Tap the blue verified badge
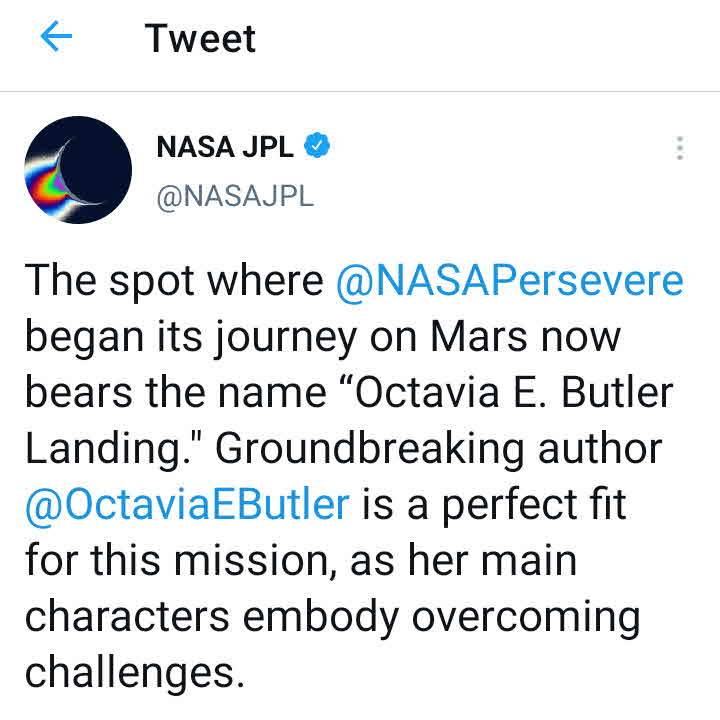This screenshot has height=720, width=720. point(317,147)
